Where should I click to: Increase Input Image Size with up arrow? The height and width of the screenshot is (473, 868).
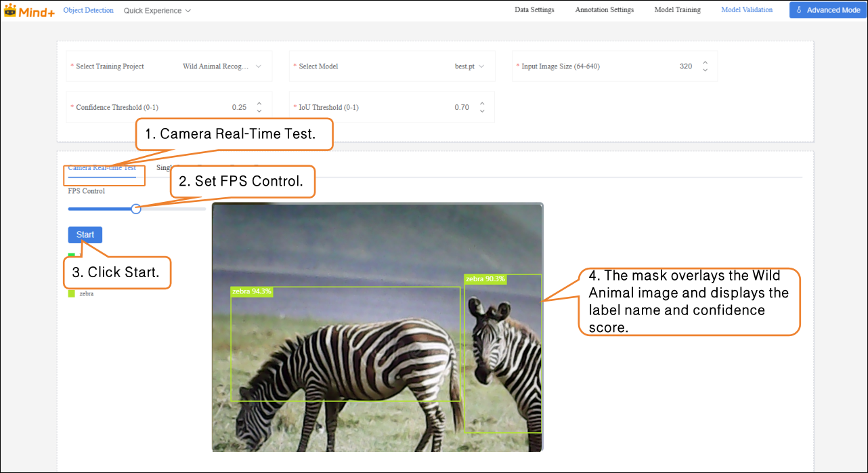[x=705, y=62]
